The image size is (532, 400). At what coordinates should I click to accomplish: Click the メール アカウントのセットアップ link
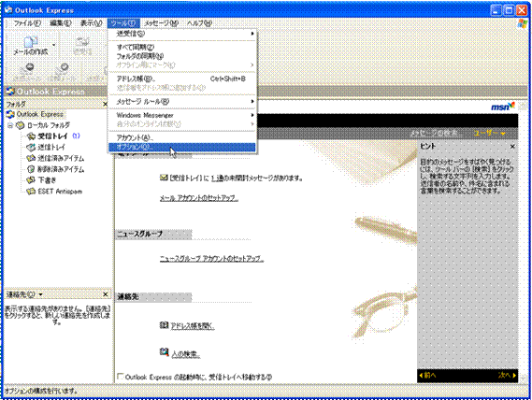199,198
